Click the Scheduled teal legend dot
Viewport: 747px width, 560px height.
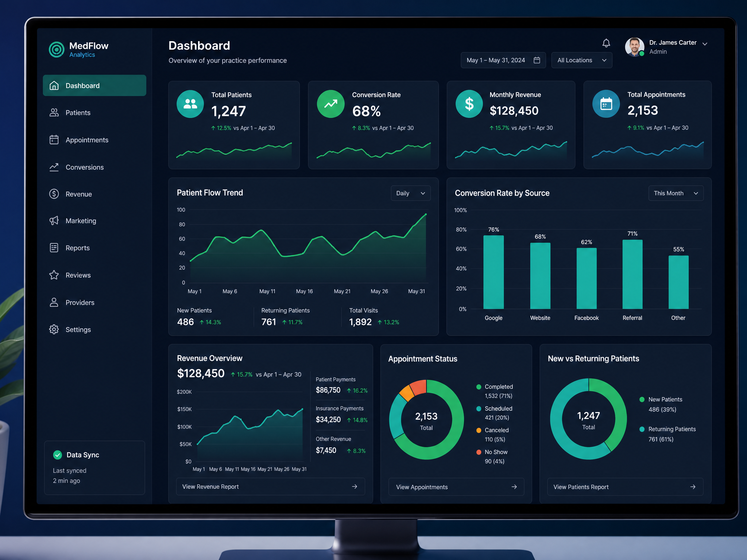(479, 409)
